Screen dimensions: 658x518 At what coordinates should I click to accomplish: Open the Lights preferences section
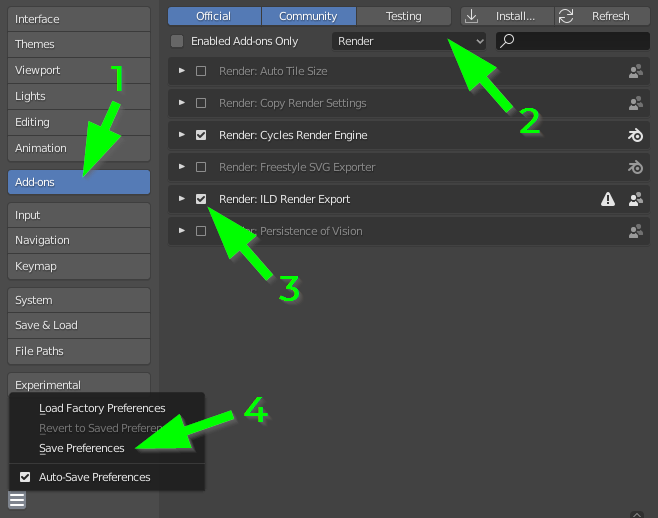(79, 97)
